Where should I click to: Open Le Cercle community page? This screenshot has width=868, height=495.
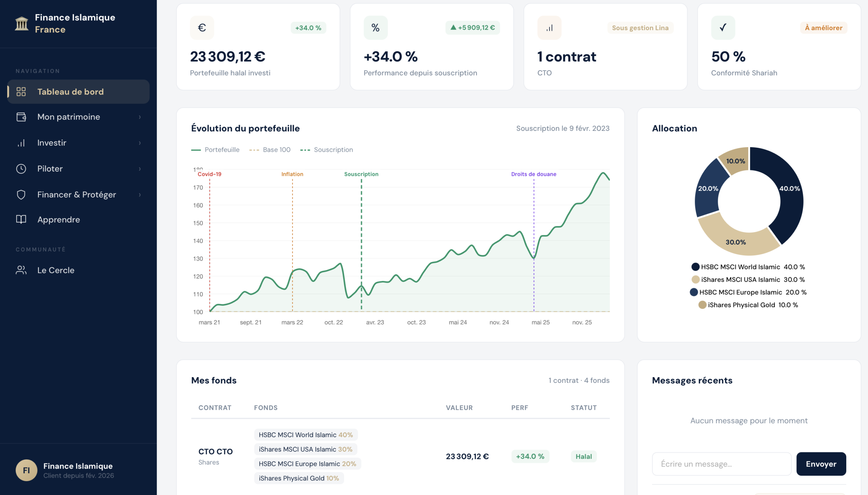tap(78, 270)
